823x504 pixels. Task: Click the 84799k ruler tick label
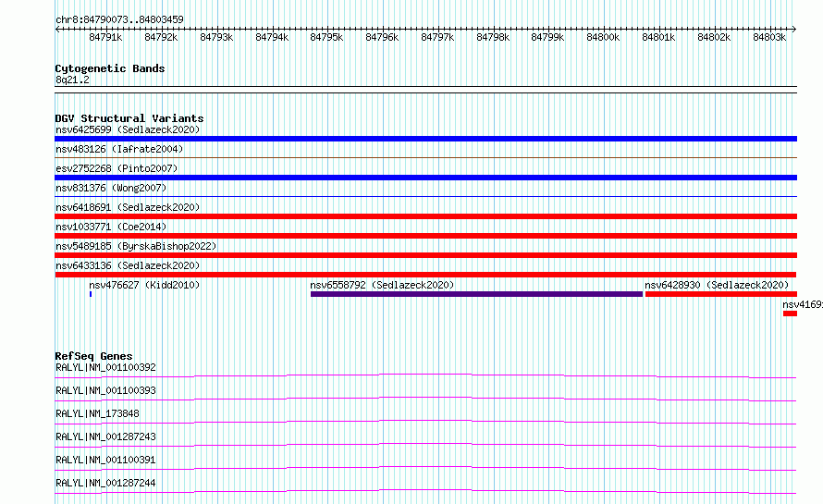click(547, 37)
